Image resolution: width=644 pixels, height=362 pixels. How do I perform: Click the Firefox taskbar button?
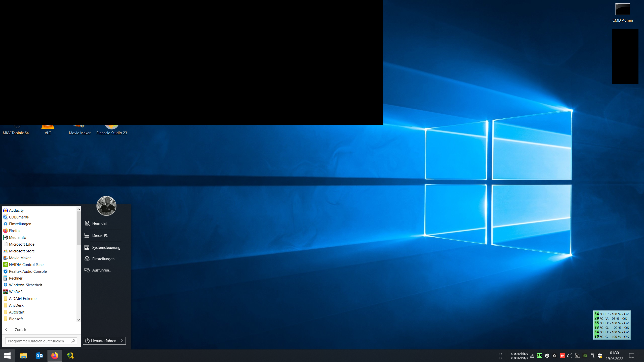point(55,355)
